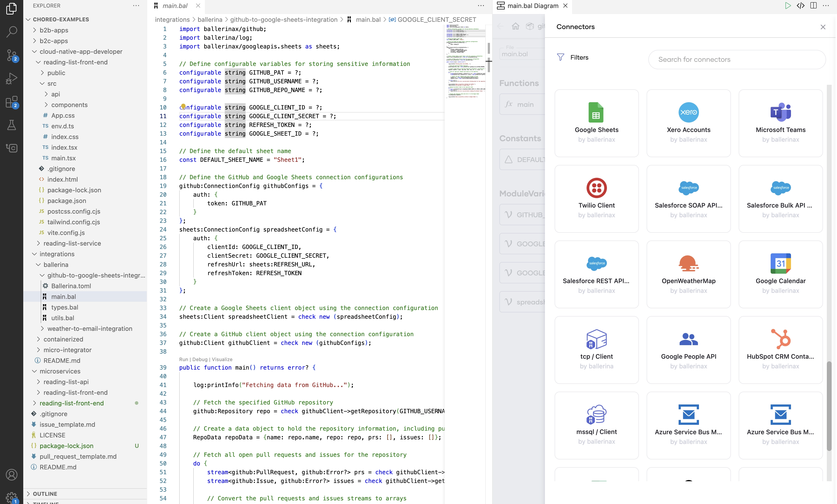Click the Search for connectors field

[737, 59]
